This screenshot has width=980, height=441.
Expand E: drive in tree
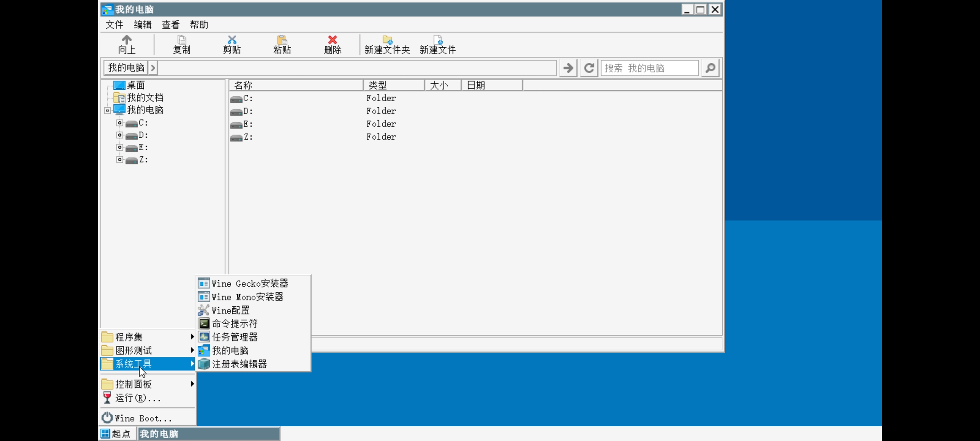[x=120, y=147]
